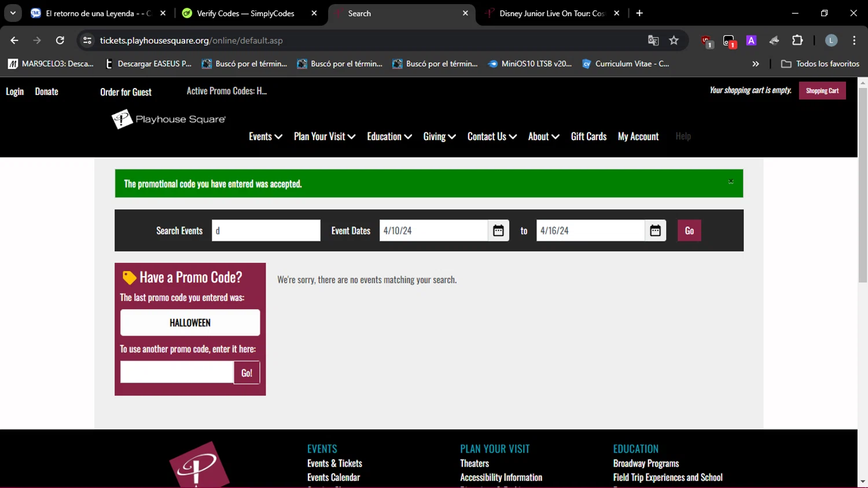Expand the Plan Your Visit menu

click(325, 137)
